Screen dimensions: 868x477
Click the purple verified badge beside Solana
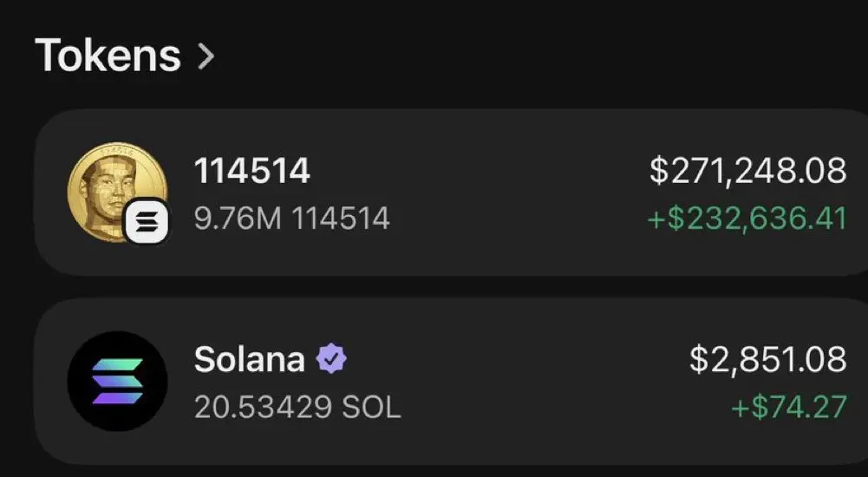[330, 358]
